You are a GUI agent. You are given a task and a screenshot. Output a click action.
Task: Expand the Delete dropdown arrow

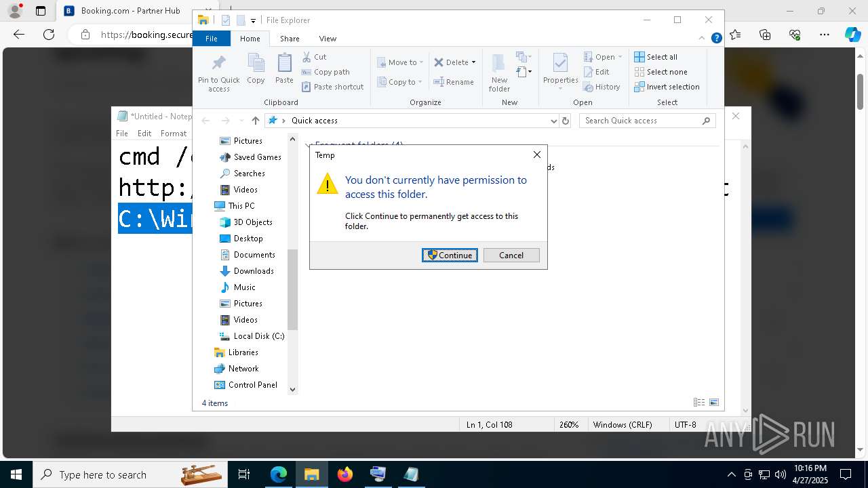pyautogui.click(x=473, y=62)
